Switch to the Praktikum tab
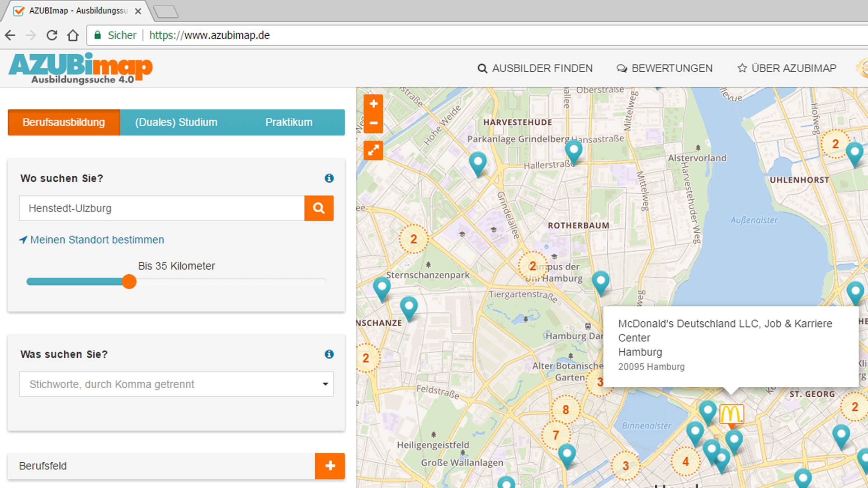Viewport: 868px width, 488px height. click(289, 122)
